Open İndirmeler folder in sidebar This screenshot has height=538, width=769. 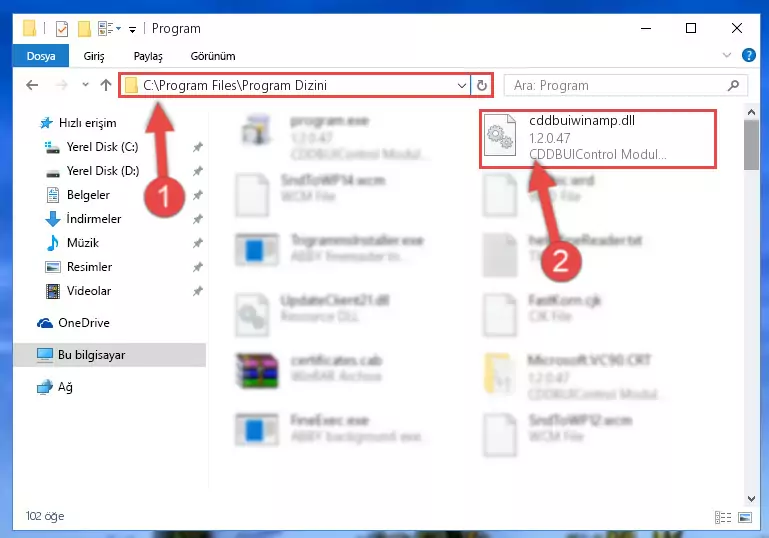[94, 219]
